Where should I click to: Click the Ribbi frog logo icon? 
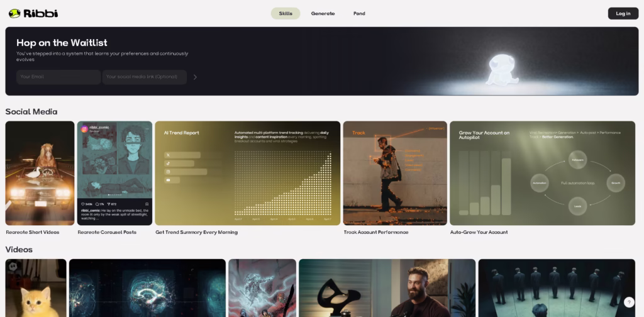[14, 13]
